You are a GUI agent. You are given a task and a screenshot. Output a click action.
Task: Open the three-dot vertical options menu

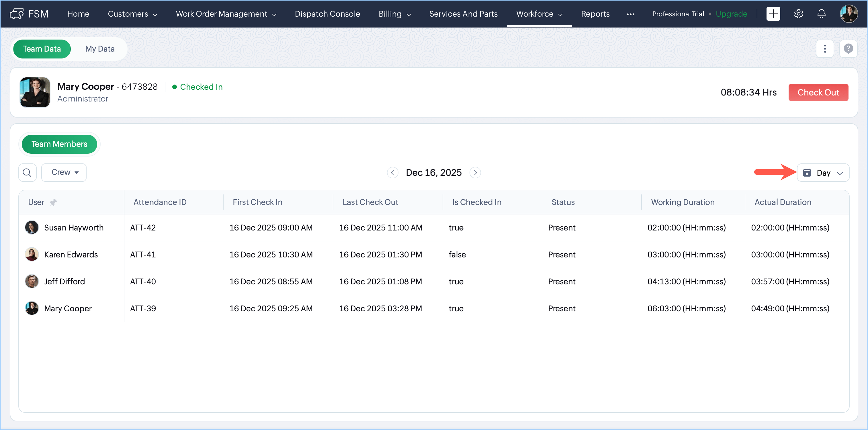tap(824, 49)
